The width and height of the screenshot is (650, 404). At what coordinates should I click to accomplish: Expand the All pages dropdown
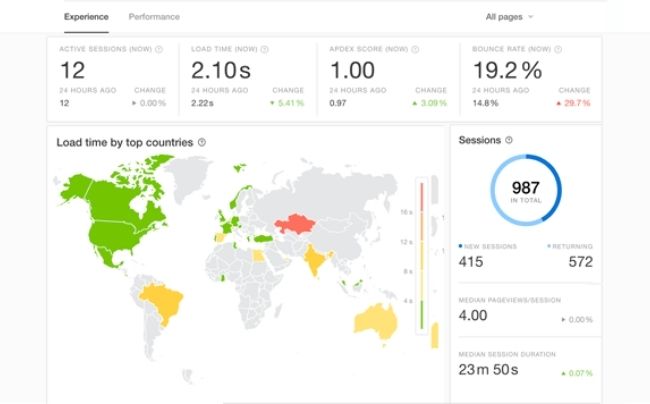509,17
